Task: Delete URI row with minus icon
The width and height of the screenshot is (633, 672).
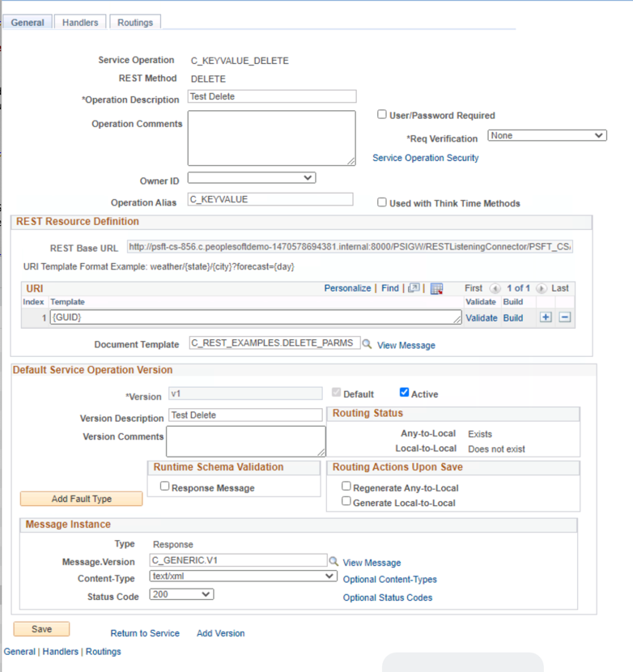Action: pos(565,317)
